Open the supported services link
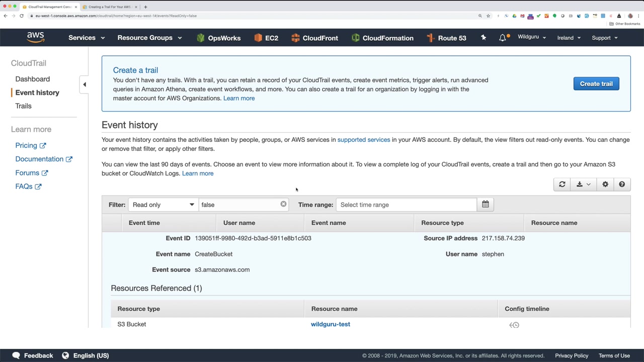Screen dimensions: 644x362 (364, 140)
